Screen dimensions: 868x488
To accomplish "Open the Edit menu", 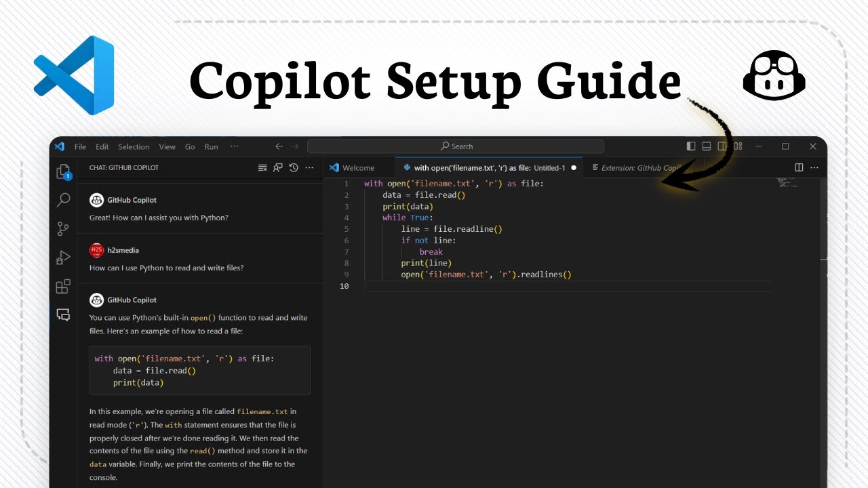I will tap(102, 146).
